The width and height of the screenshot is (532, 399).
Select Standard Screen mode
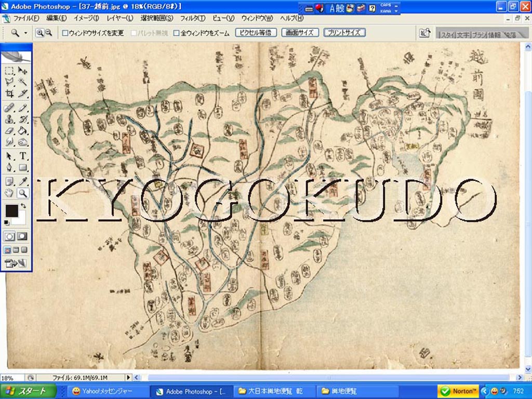7,250
